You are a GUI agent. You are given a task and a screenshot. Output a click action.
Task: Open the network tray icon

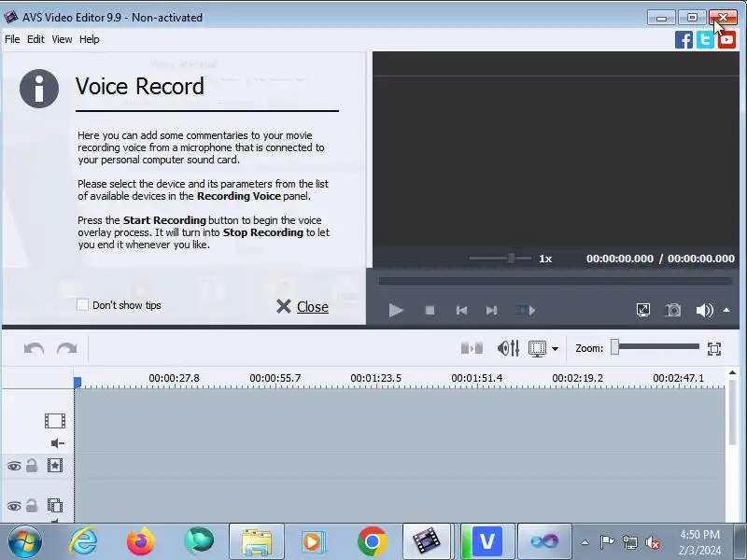(x=629, y=542)
